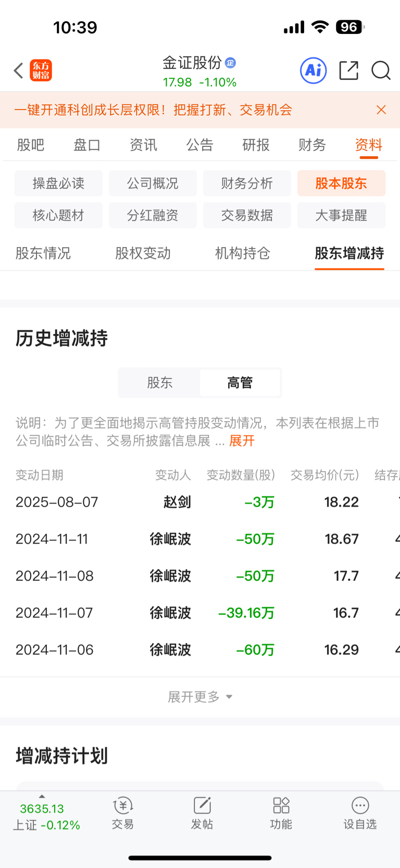The height and width of the screenshot is (868, 400).
Task: Dismiss the 科创成长层 promo banner
Action: [381, 109]
